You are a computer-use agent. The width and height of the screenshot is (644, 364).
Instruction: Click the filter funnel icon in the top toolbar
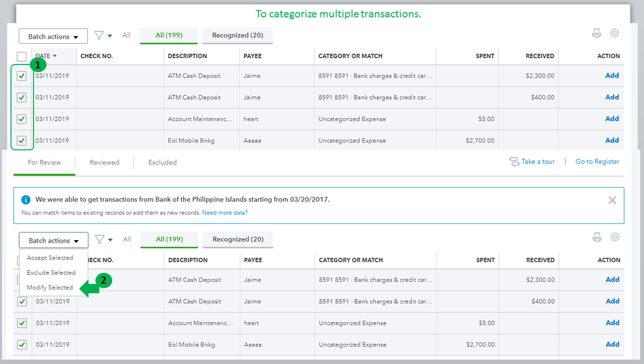pos(100,36)
